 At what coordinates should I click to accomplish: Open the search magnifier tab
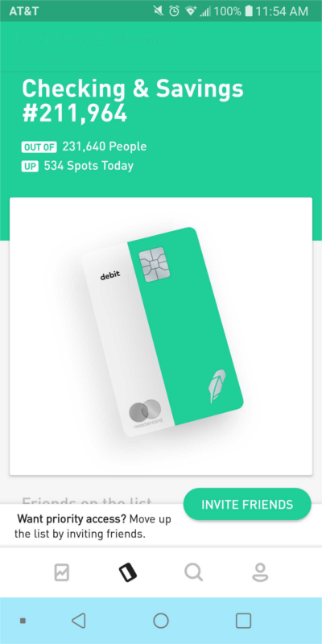coord(193,572)
